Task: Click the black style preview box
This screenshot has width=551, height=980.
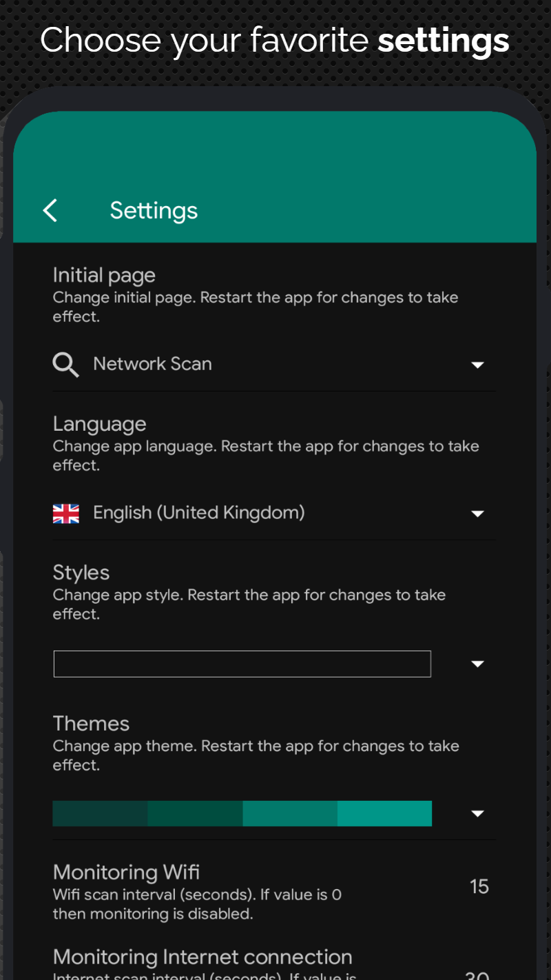Action: (242, 664)
